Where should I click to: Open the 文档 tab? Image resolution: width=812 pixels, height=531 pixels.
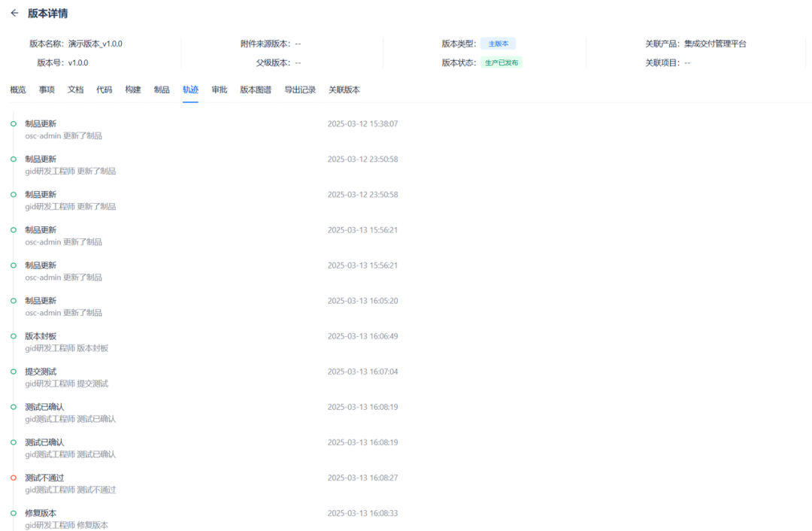(75, 90)
